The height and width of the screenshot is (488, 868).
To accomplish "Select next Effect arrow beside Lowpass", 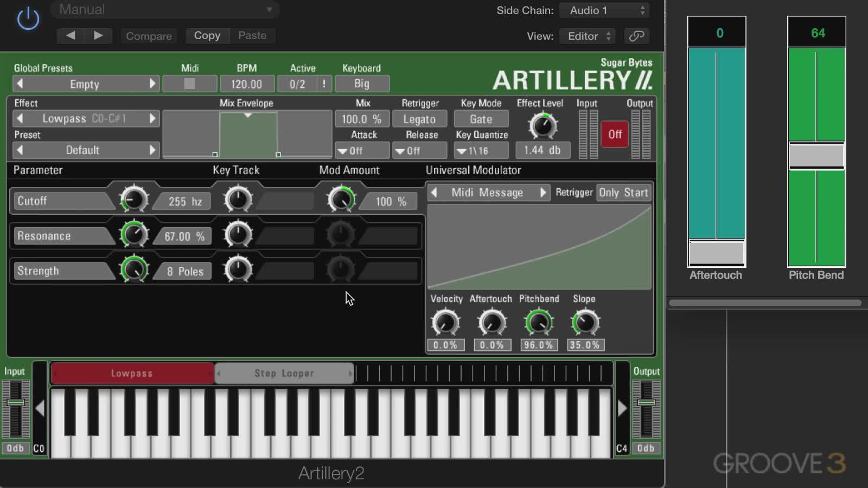I will click(152, 118).
